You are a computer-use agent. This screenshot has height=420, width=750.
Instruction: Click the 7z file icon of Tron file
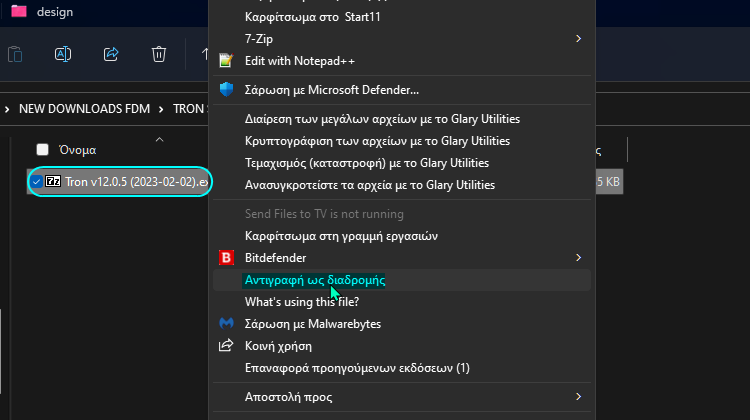tap(53, 181)
